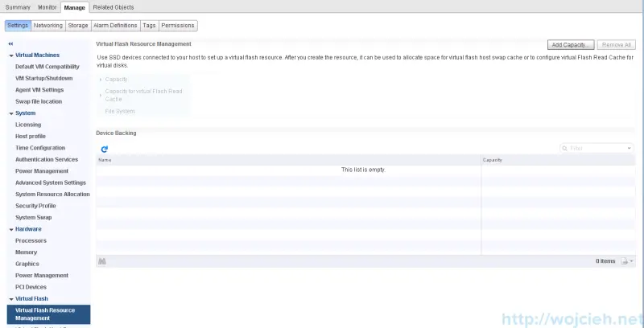This screenshot has height=328, width=644.
Task: Open Graphics under Hardware
Action: tap(27, 264)
